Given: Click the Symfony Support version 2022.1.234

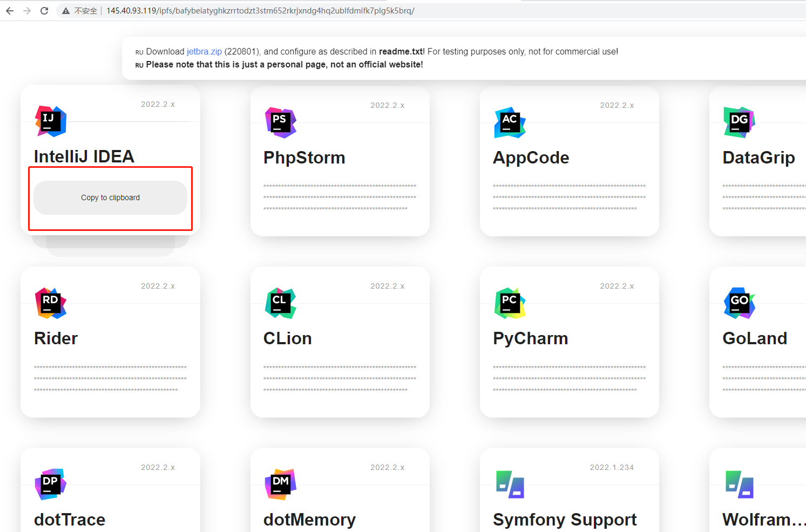Looking at the screenshot, I should (x=612, y=467).
